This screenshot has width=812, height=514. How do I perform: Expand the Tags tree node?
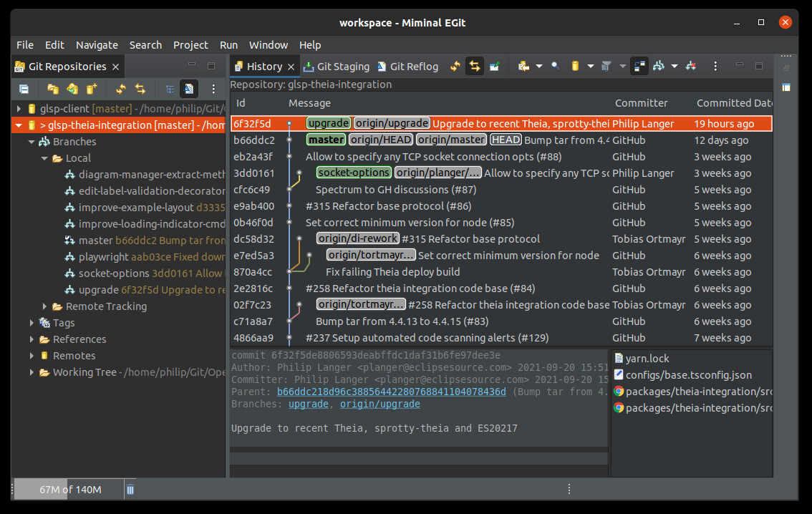32,323
